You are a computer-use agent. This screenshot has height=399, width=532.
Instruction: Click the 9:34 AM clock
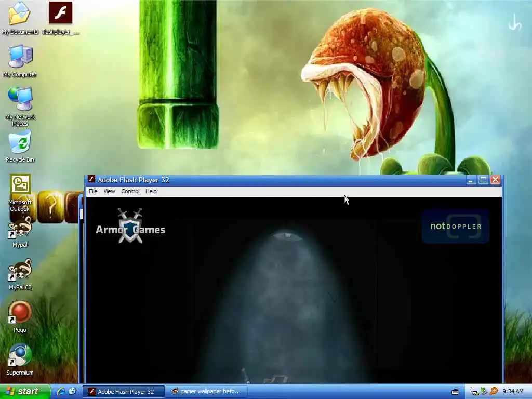tap(513, 392)
